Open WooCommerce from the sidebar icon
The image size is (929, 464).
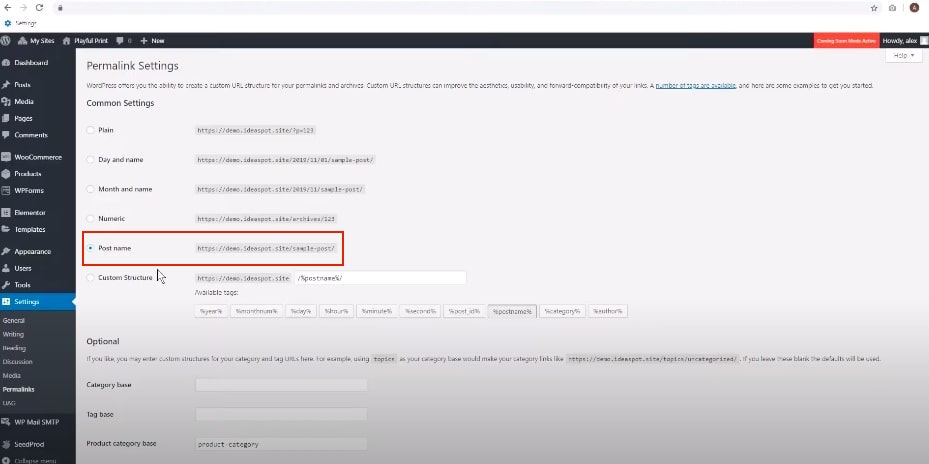tap(6, 157)
